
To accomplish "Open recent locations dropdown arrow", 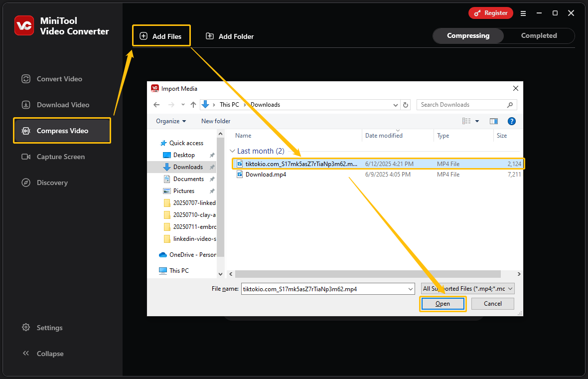I will [183, 105].
